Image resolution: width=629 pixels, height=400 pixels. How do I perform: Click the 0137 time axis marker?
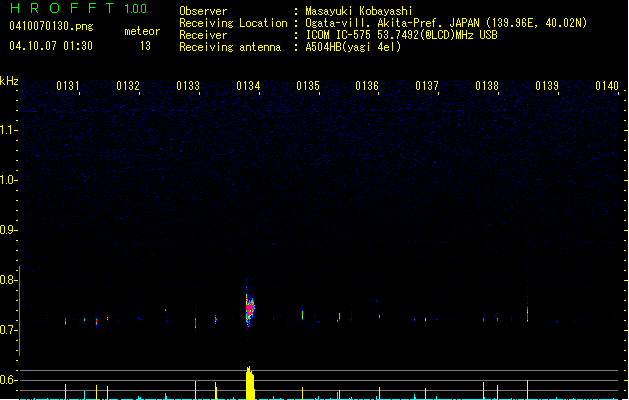pyautogui.click(x=427, y=86)
